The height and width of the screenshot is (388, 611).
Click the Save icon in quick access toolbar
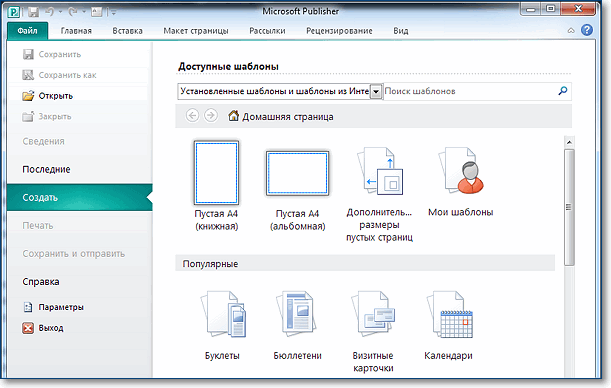click(x=34, y=12)
